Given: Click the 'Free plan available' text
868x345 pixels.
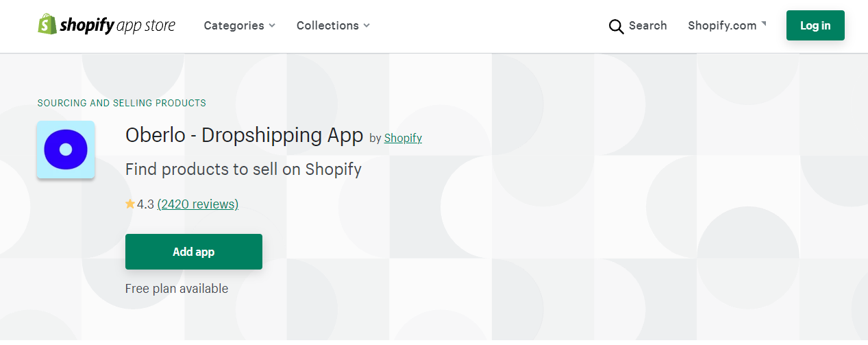Looking at the screenshot, I should (177, 289).
